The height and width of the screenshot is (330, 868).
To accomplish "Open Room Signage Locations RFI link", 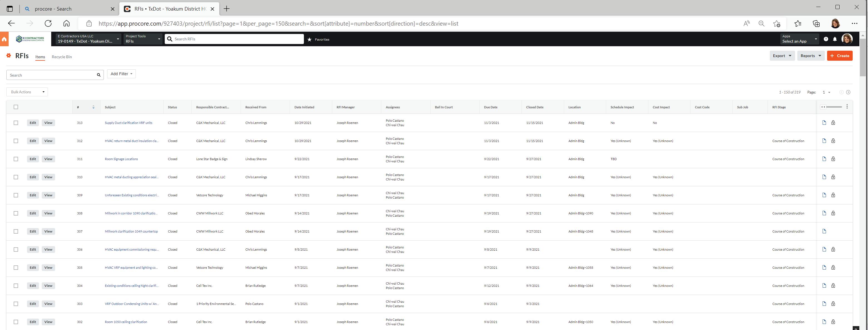I will coord(121,159).
